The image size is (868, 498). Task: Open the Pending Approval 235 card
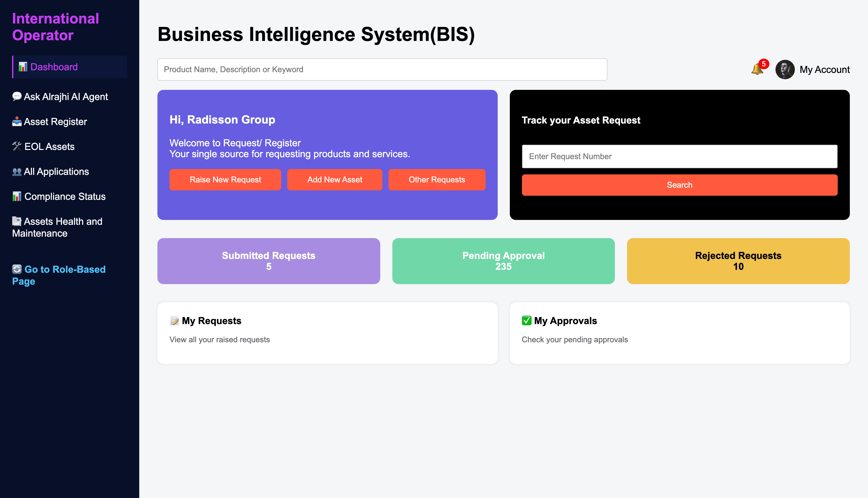(504, 261)
